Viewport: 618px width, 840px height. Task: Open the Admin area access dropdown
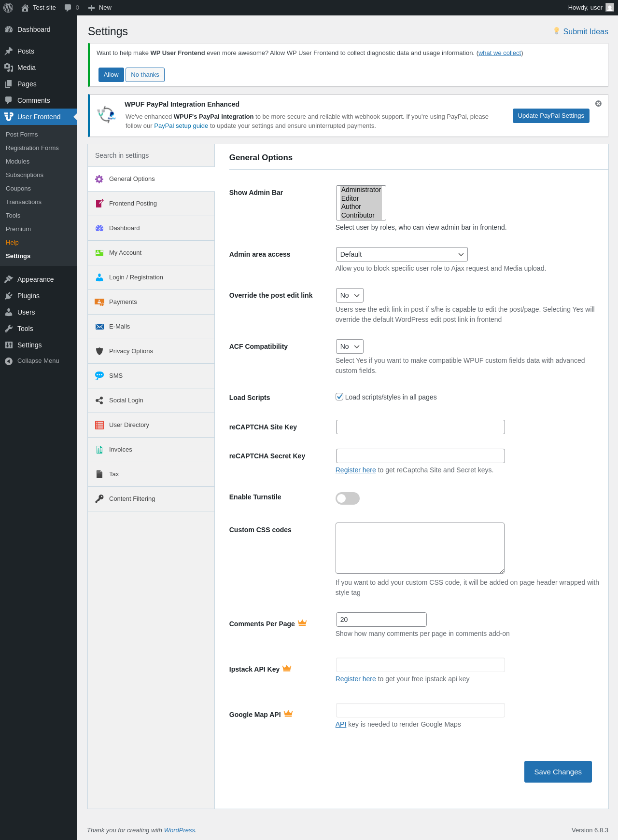[x=402, y=254]
